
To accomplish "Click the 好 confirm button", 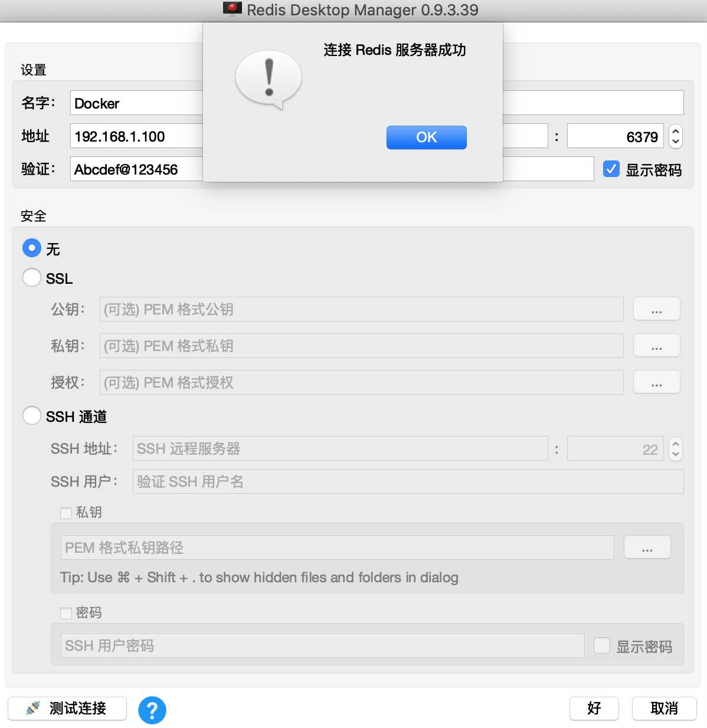I will point(594,708).
